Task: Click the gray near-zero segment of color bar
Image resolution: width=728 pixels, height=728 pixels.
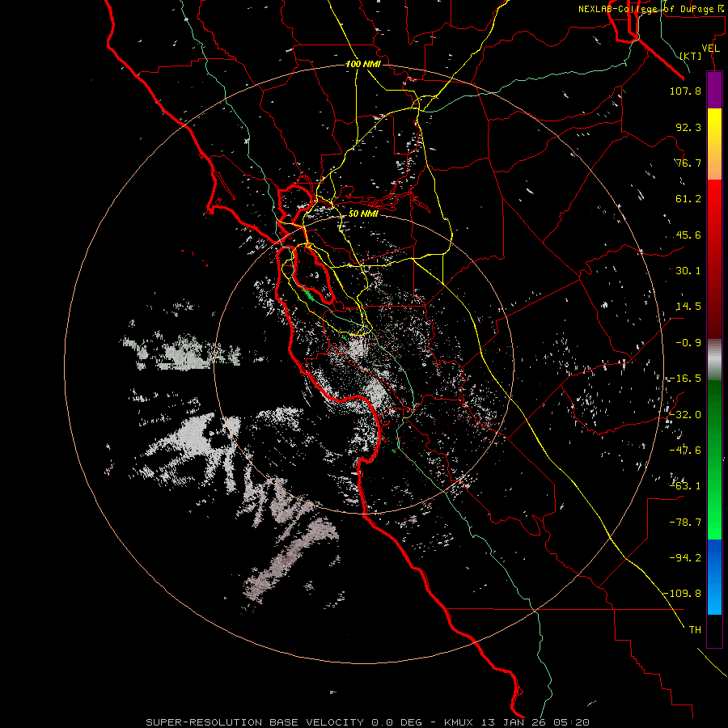Action: coord(714,360)
